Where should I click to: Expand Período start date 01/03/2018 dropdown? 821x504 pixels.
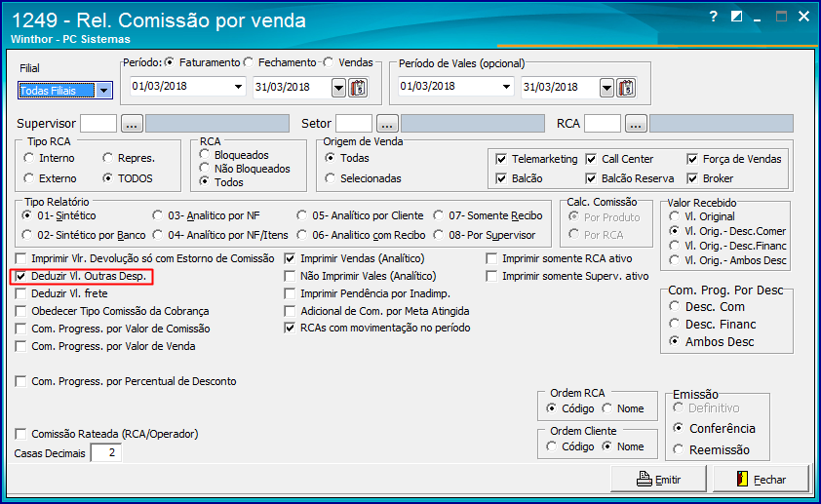tap(238, 87)
